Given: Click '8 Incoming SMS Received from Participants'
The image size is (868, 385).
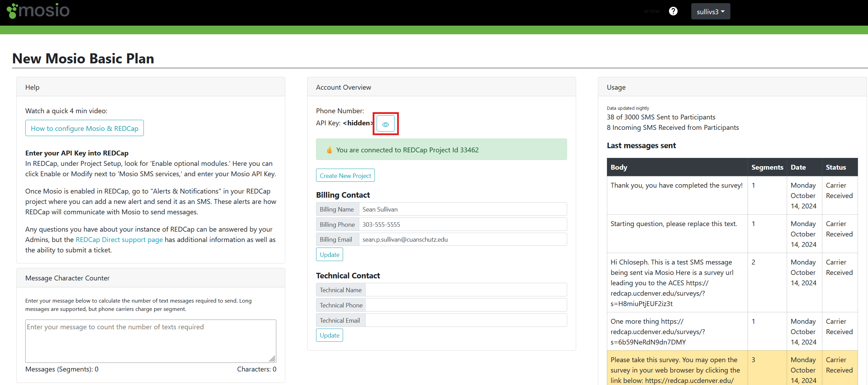Looking at the screenshot, I should 673,127.
